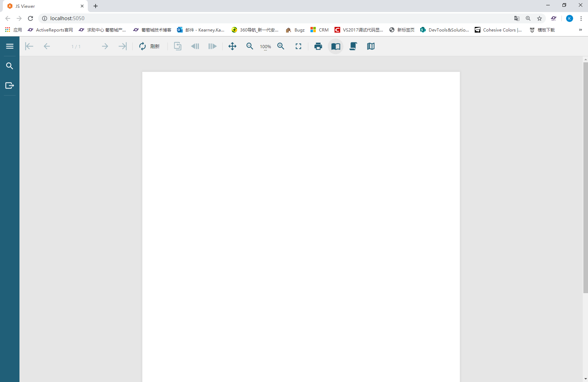Screen dimensions: 588x382
Task: Toggle fullscreen mode
Action: pyautogui.click(x=298, y=46)
